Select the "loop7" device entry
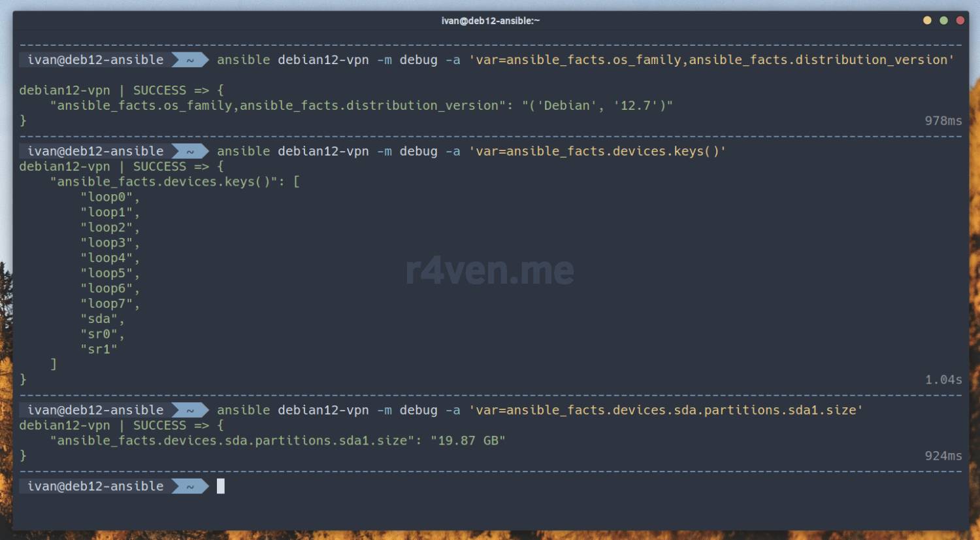The width and height of the screenshot is (980, 540). pos(107,303)
